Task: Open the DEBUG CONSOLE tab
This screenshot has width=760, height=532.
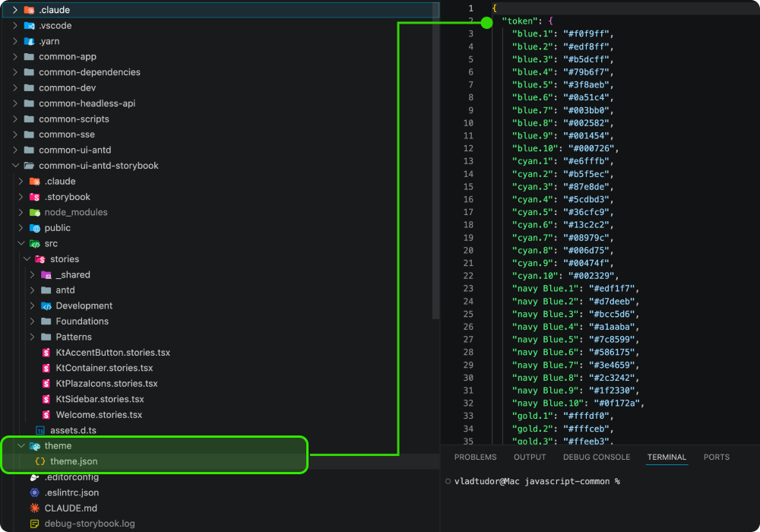Action: [x=596, y=458]
